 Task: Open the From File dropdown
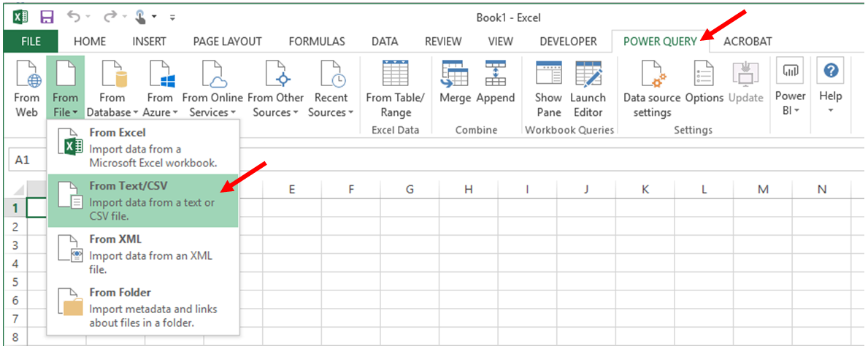tap(65, 88)
